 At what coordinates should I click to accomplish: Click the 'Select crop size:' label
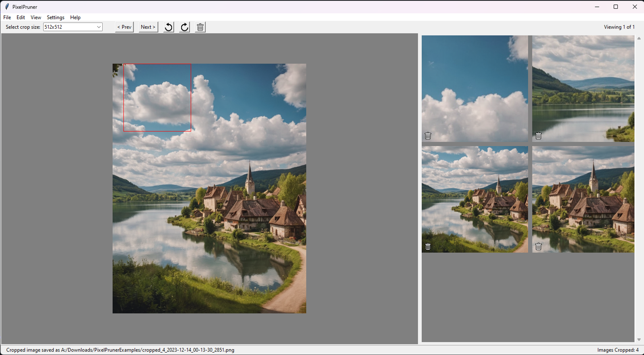tap(23, 27)
